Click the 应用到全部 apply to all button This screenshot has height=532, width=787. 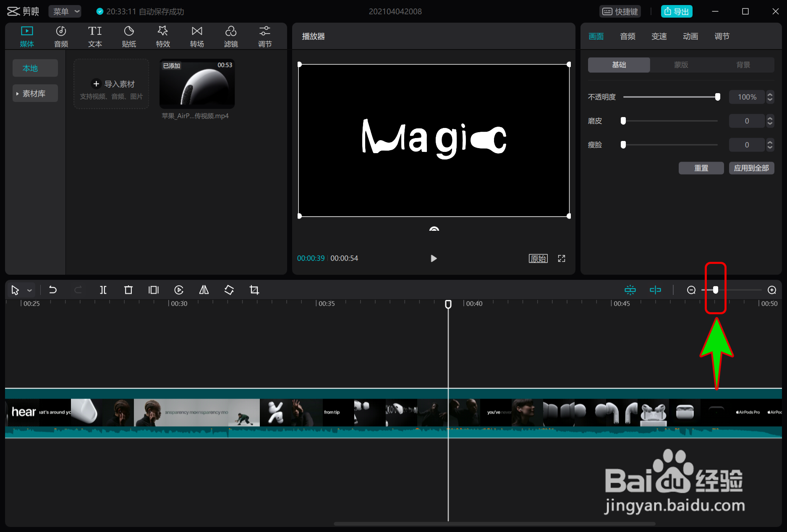751,168
